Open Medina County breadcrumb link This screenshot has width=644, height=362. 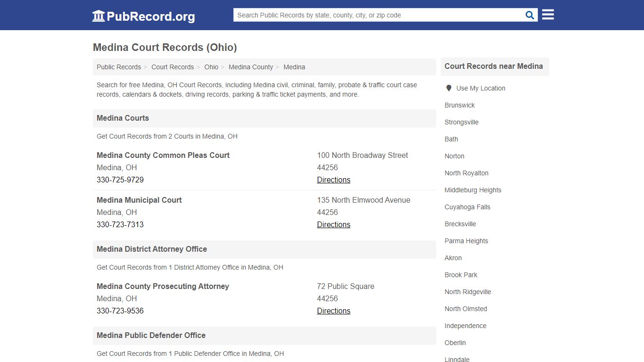click(x=251, y=67)
